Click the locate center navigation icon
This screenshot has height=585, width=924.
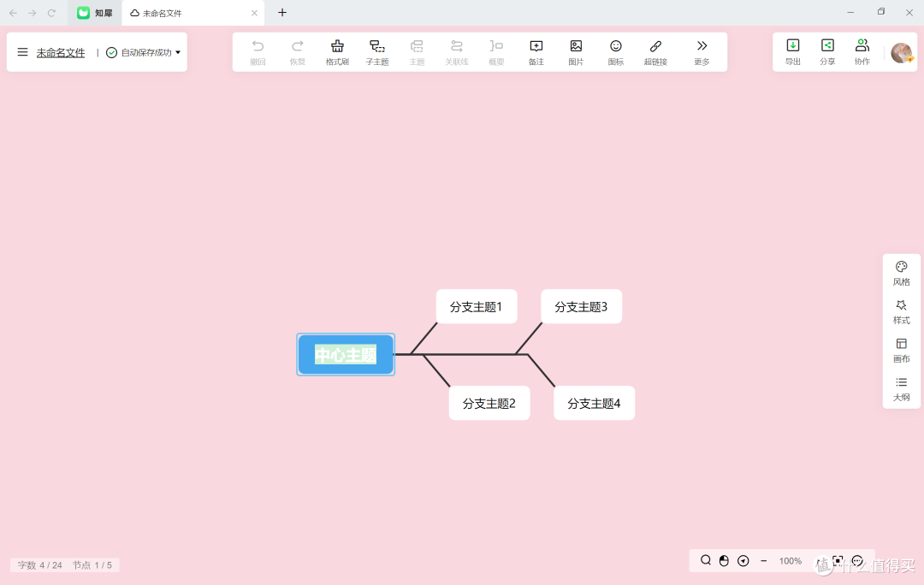pyautogui.click(x=743, y=561)
